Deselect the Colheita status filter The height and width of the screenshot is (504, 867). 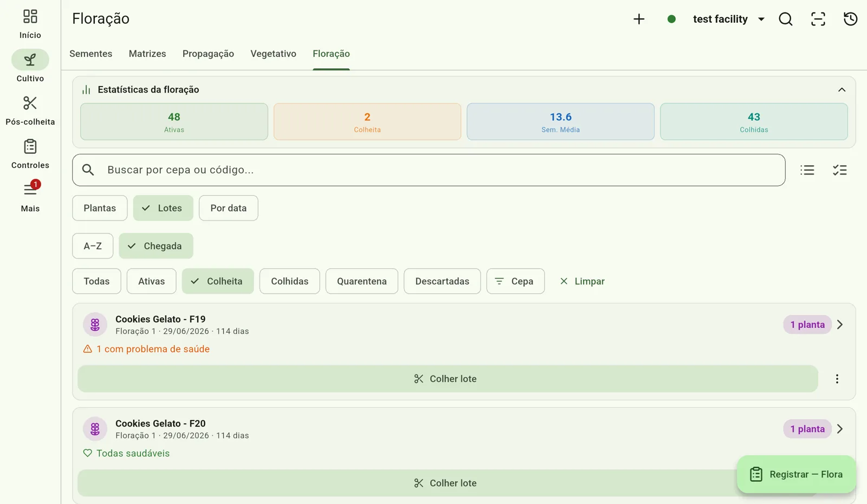218,281
